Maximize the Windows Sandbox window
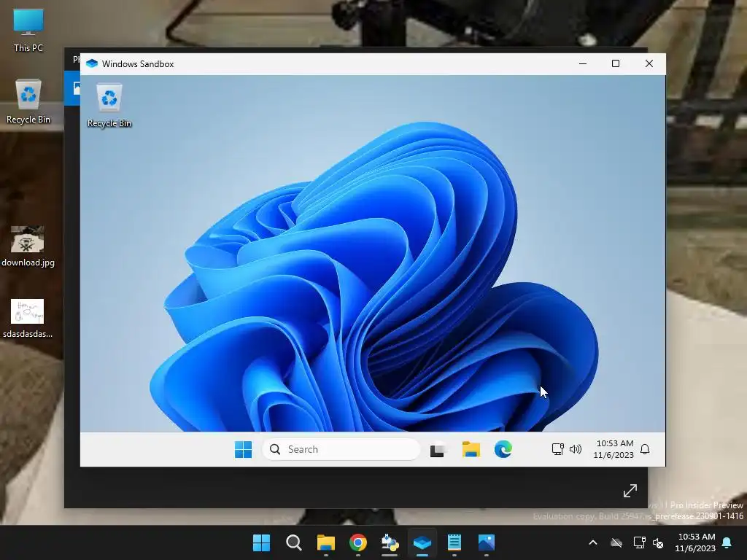Screen dimensions: 747x560 pos(616,64)
